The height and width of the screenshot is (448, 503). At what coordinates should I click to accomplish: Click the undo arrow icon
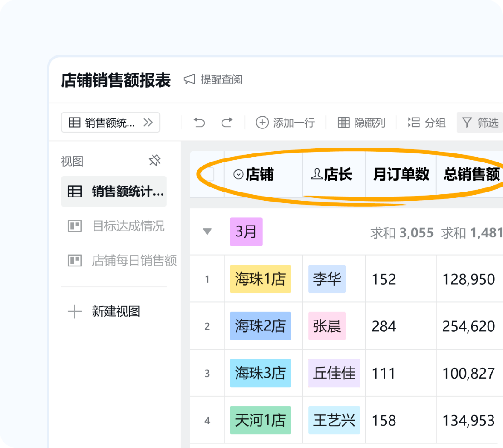click(x=199, y=123)
